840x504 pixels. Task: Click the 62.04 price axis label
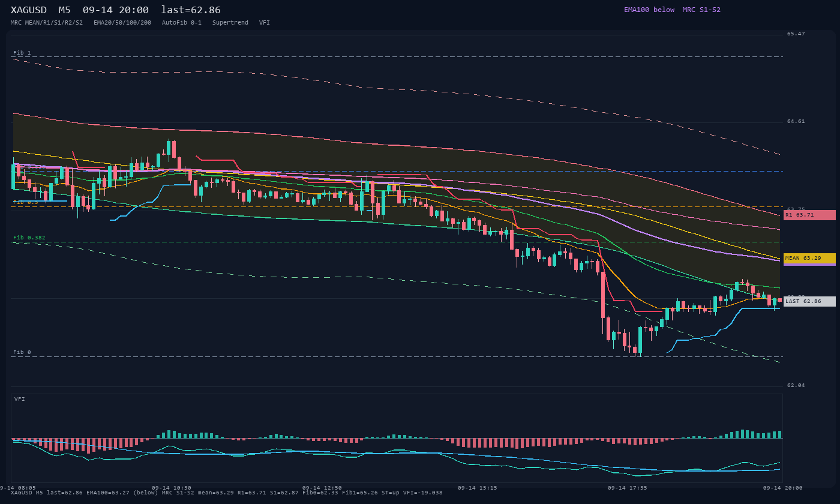point(796,385)
